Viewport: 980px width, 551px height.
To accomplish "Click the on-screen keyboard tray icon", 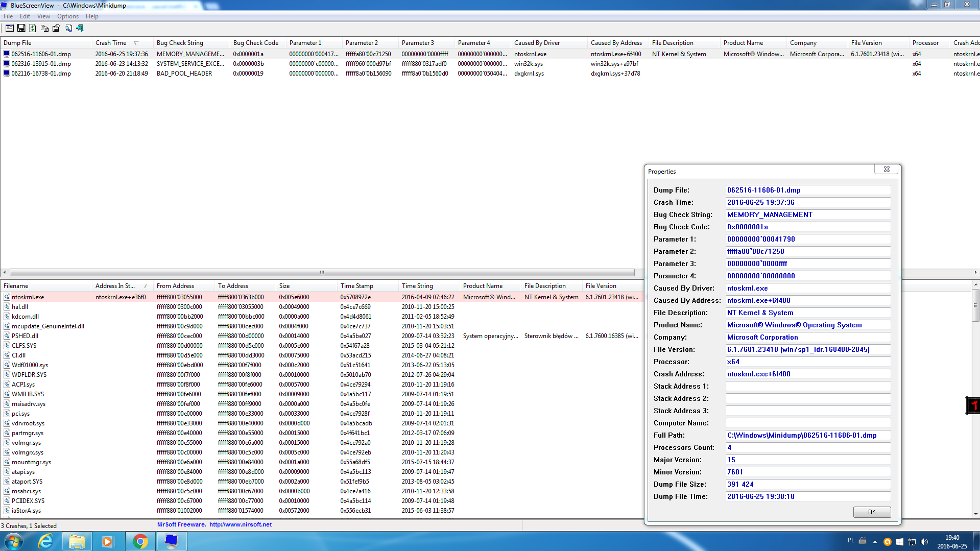I will [x=863, y=540].
